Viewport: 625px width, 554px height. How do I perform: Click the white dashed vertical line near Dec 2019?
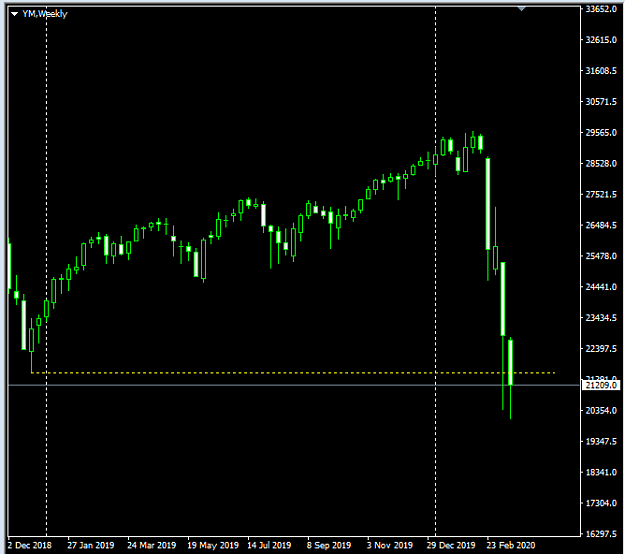tap(435, 271)
